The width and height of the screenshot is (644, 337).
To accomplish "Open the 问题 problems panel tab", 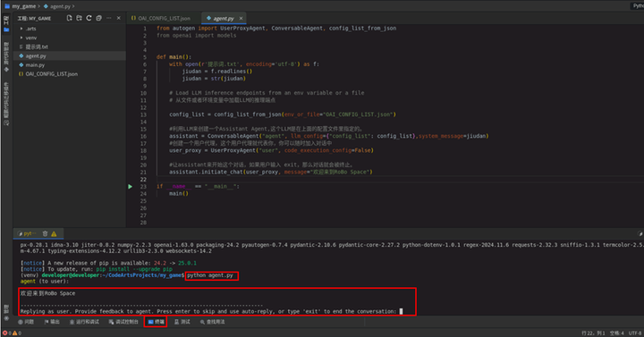I will point(26,322).
